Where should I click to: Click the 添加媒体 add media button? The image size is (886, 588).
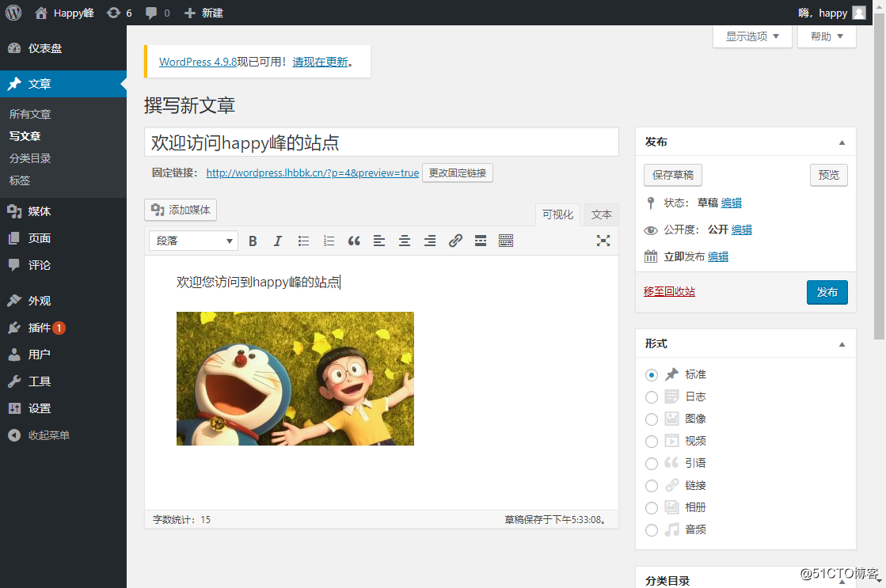point(181,211)
